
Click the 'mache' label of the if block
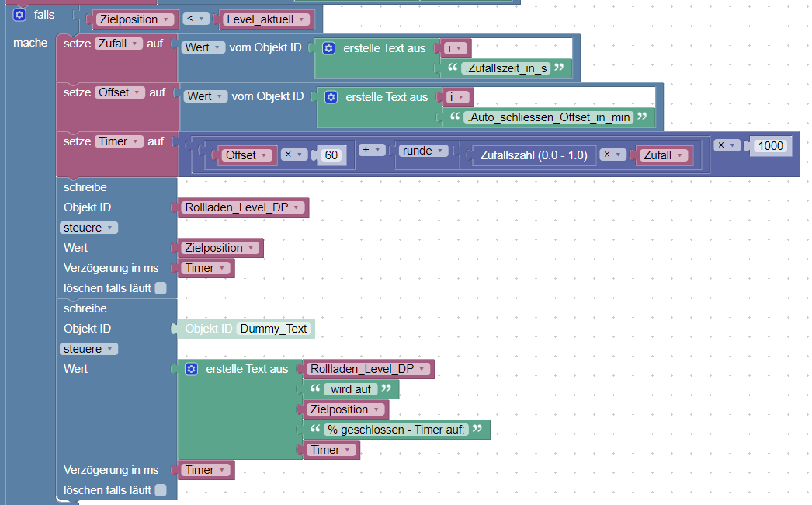point(30,43)
